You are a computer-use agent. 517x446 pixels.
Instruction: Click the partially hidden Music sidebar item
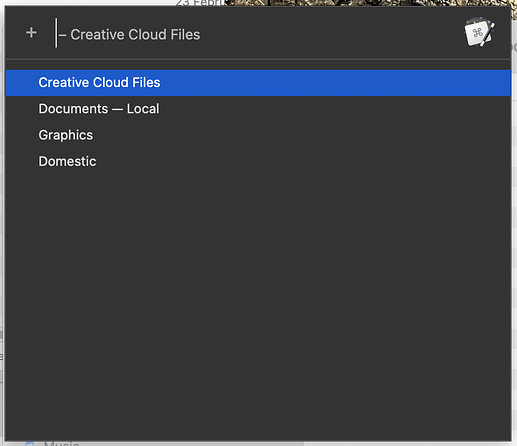pyautogui.click(x=62, y=444)
